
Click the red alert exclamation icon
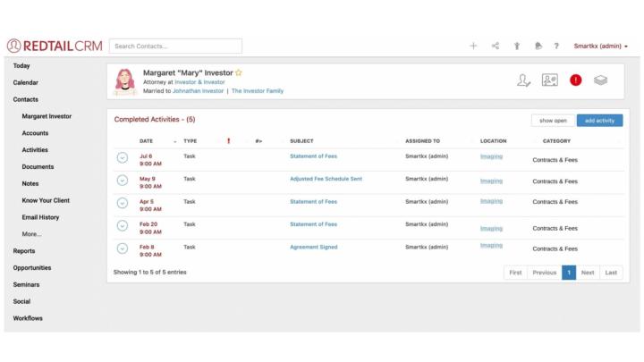pyautogui.click(x=575, y=80)
